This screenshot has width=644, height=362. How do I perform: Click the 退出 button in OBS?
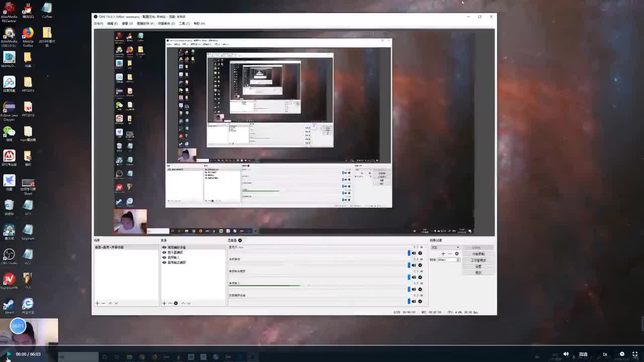pyautogui.click(x=478, y=273)
